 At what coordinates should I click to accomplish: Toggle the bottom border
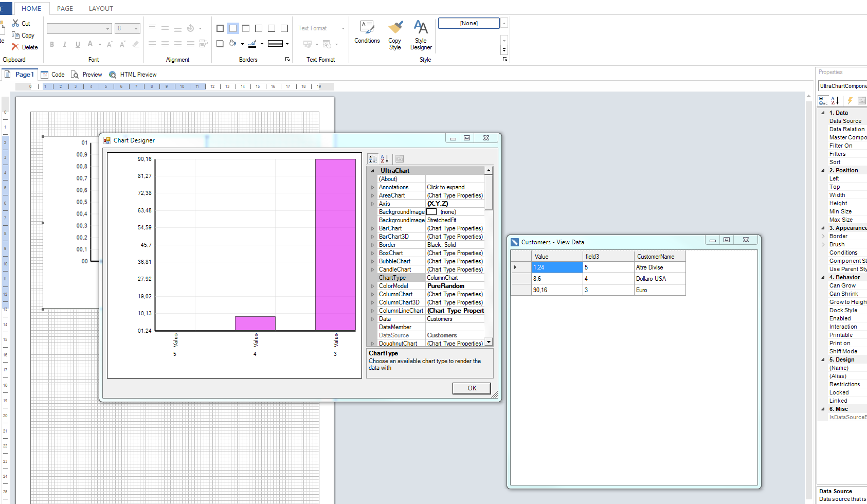[272, 28]
